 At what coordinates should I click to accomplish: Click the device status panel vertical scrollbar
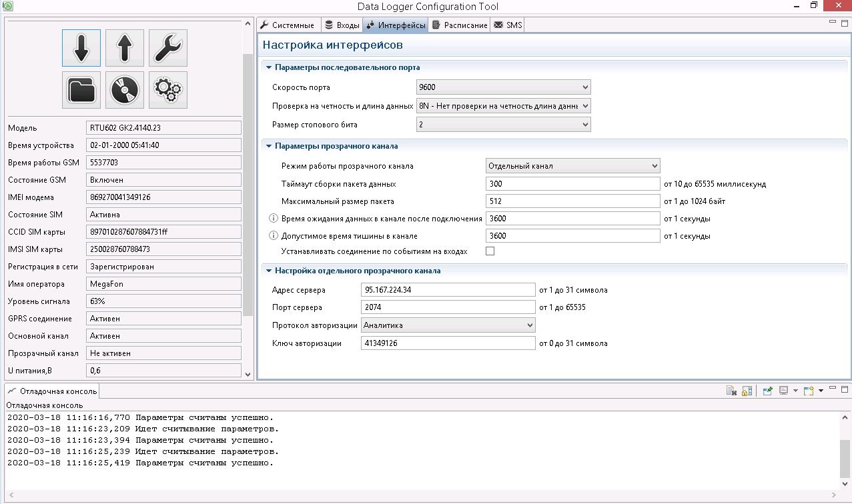tap(248, 185)
